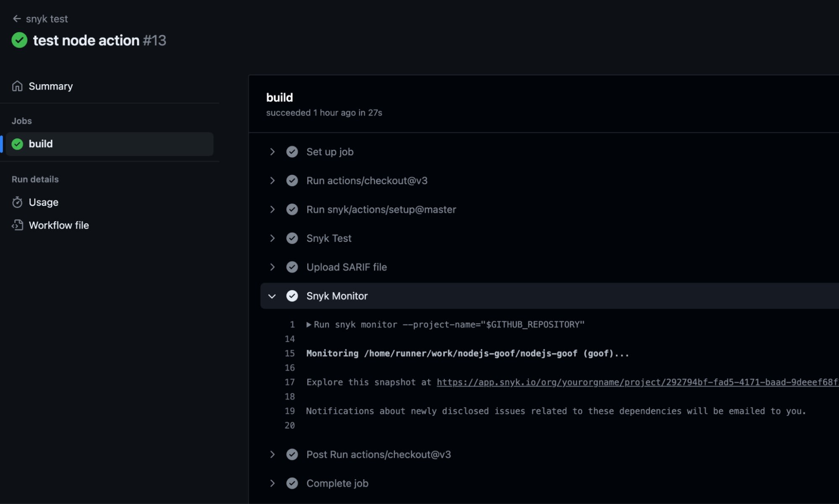Image resolution: width=839 pixels, height=504 pixels.
Task: Click the 'test node action' run title
Action: click(86, 40)
